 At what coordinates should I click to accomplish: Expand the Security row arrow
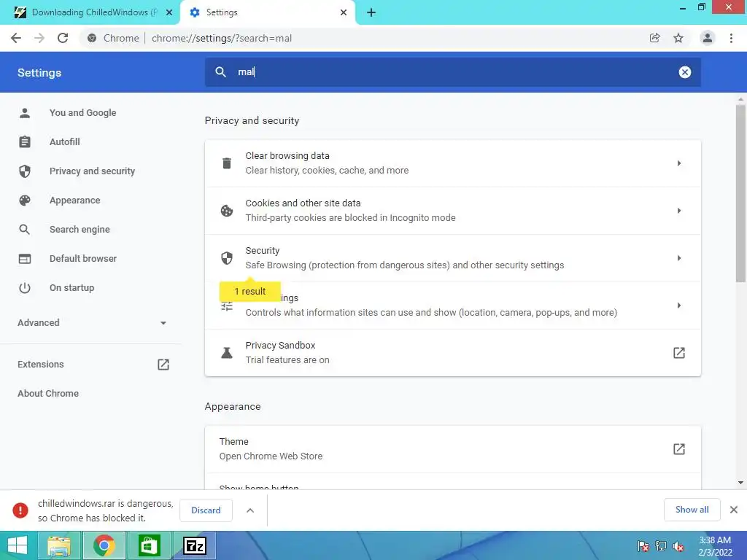coord(679,258)
